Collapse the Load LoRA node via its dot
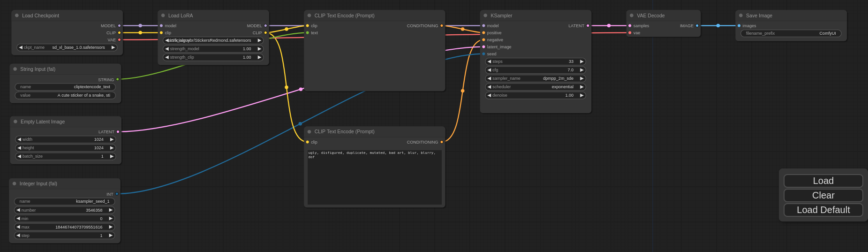This screenshot has width=868, height=252. tap(163, 15)
